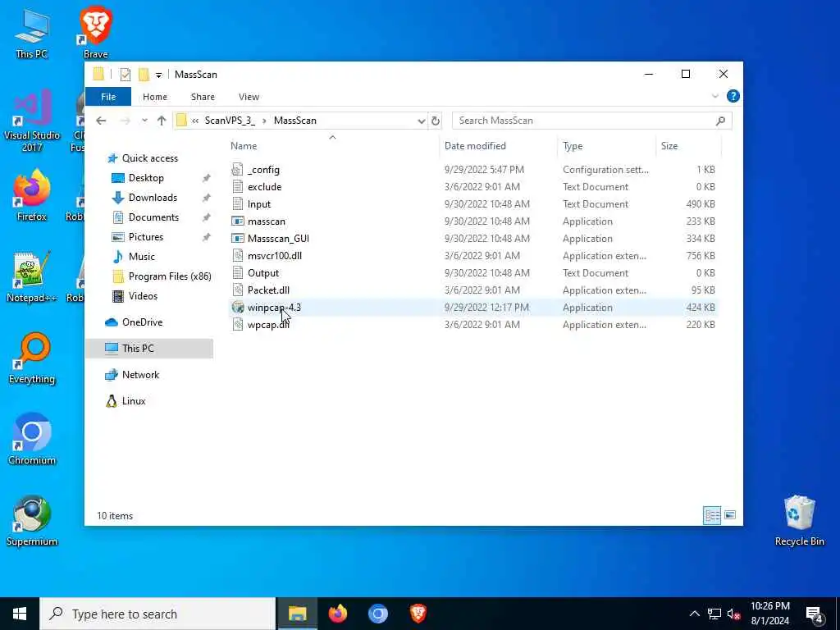Open notification center in taskbar
This screenshot has height=630, width=840.
coord(815,614)
